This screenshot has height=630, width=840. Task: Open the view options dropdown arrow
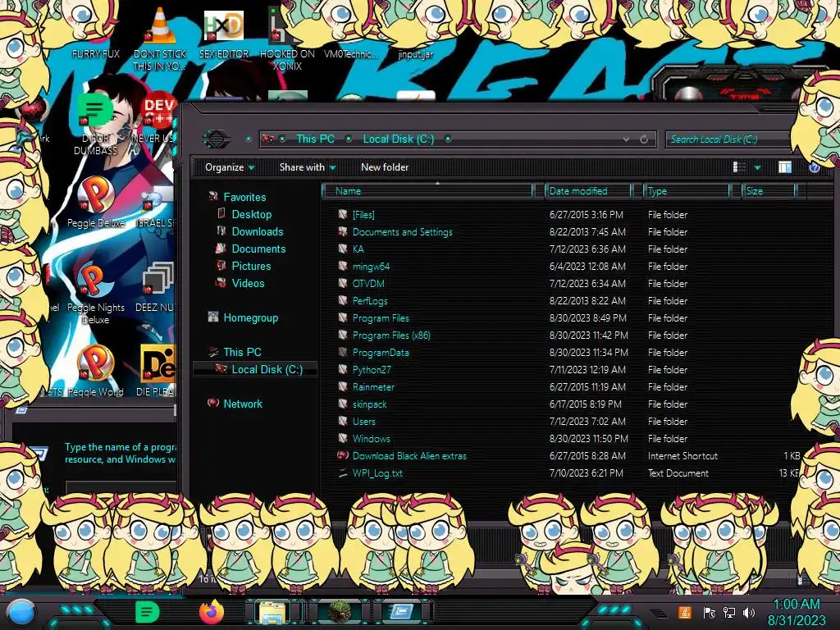(757, 167)
